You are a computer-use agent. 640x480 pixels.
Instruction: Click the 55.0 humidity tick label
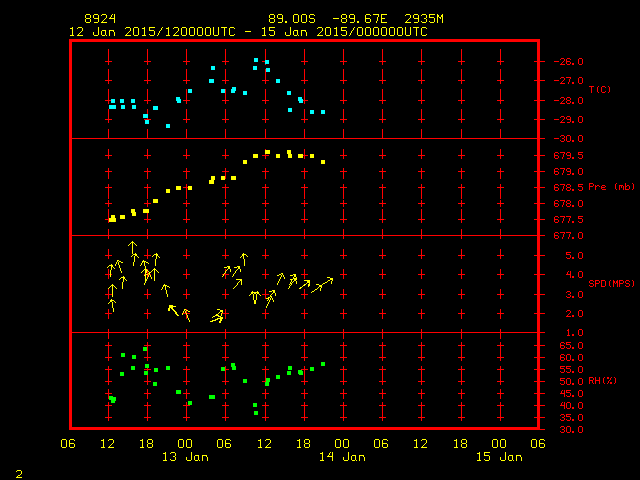tap(571, 370)
